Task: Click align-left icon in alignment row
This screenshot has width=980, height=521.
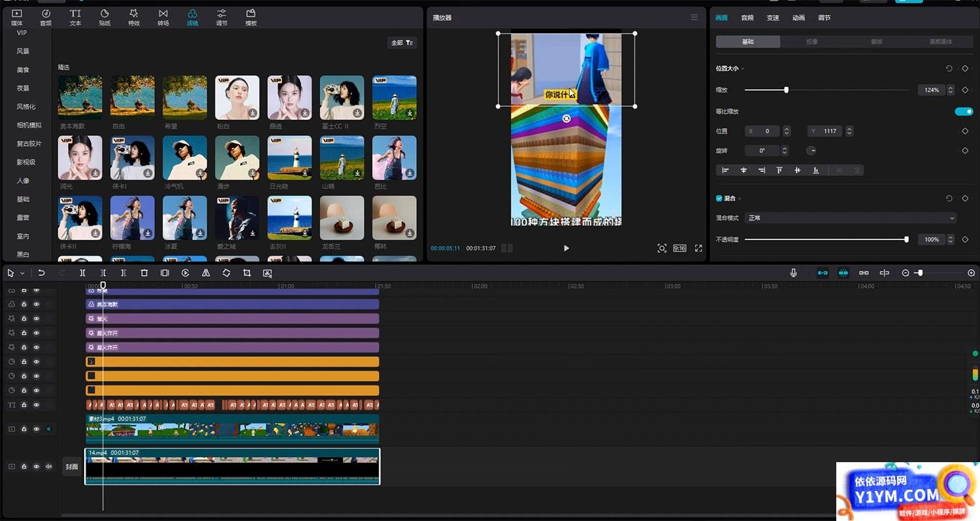Action: tap(725, 170)
